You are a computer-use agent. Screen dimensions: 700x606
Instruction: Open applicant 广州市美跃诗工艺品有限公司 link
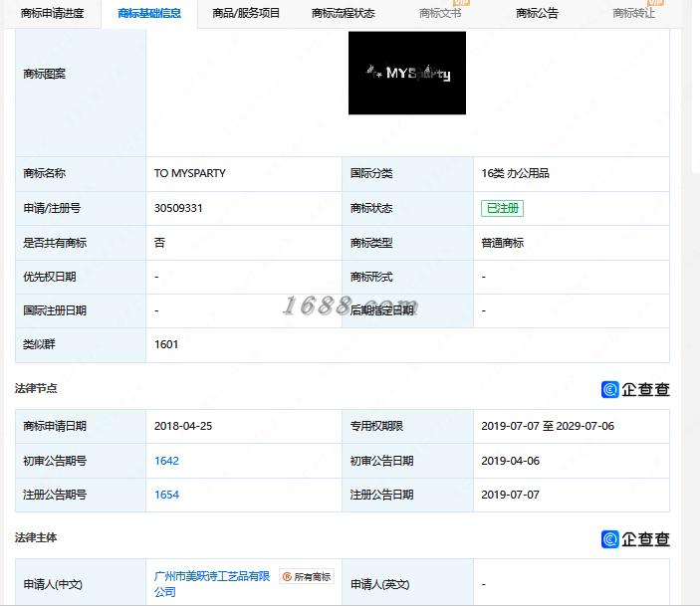pos(212,584)
